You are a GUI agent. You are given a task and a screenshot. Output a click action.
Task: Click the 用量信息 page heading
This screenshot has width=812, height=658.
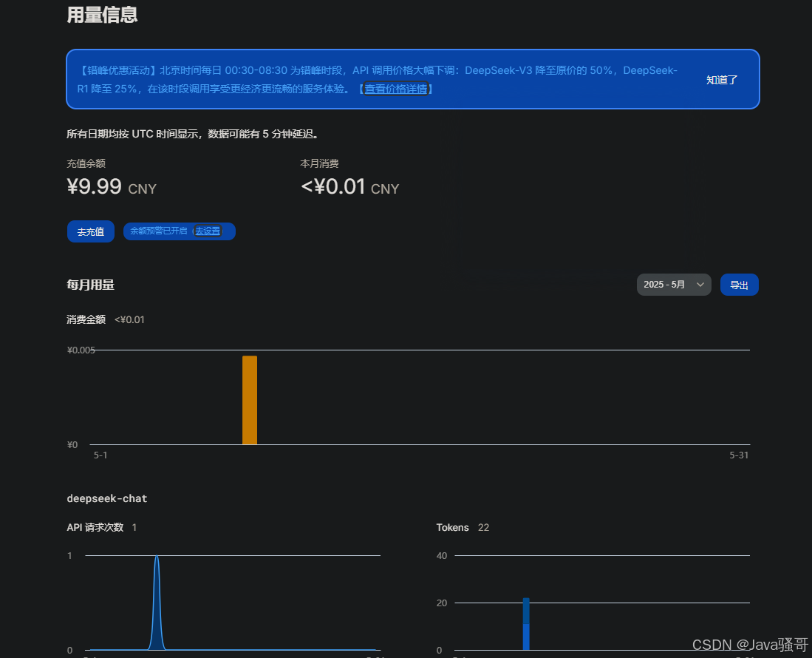pyautogui.click(x=102, y=15)
